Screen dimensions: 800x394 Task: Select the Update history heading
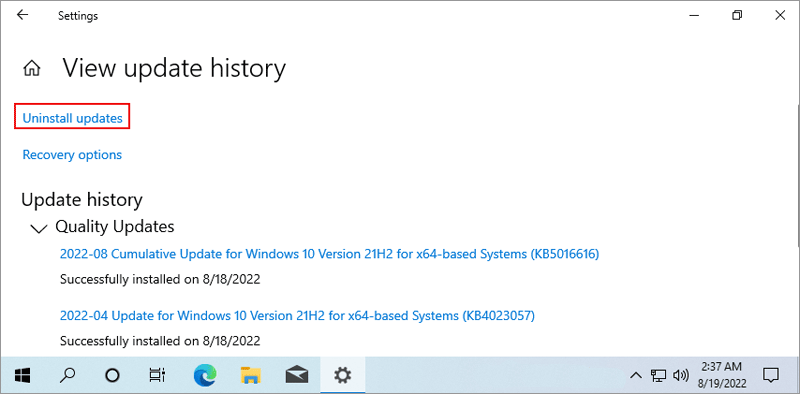82,200
